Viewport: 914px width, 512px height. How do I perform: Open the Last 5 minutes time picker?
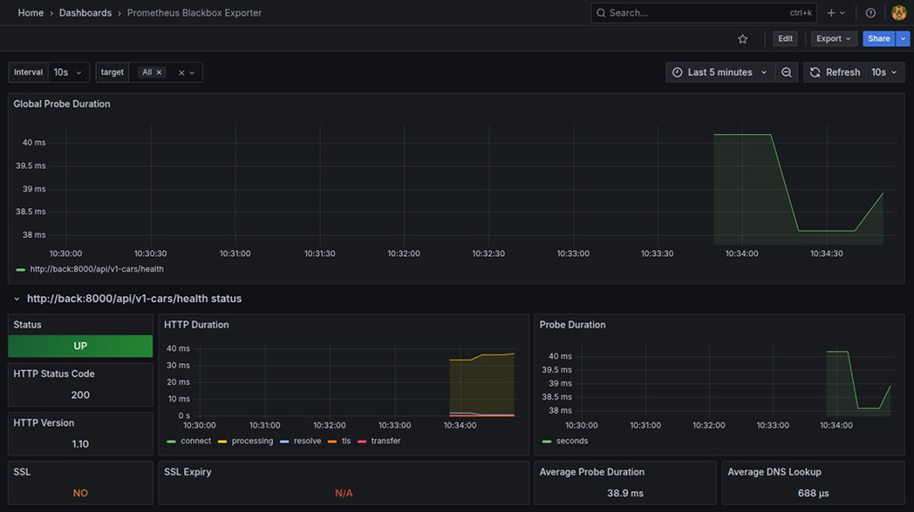tap(720, 72)
